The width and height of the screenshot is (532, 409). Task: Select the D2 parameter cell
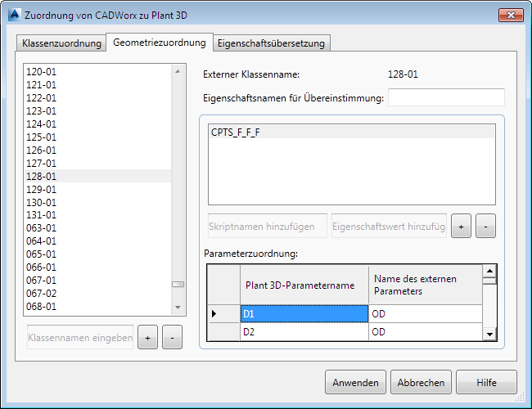304,331
